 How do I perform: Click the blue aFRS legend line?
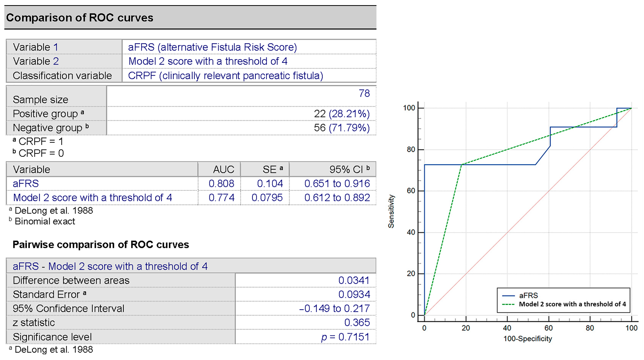point(508,296)
